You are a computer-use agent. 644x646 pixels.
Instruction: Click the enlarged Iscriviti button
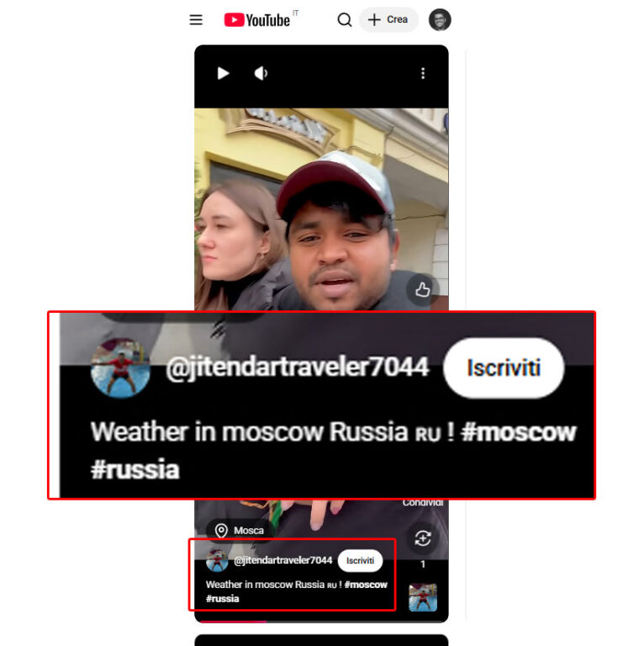(x=504, y=368)
